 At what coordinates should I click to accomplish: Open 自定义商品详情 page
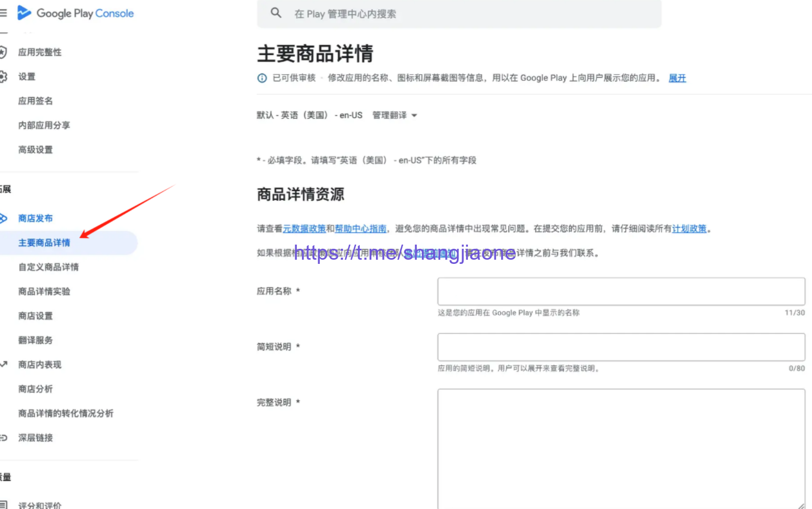[49, 267]
